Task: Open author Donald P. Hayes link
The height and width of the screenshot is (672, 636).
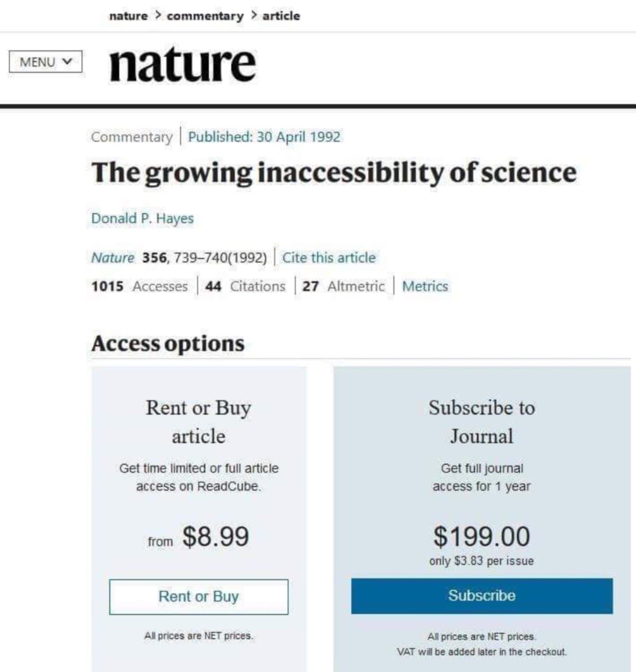Action: [x=142, y=218]
